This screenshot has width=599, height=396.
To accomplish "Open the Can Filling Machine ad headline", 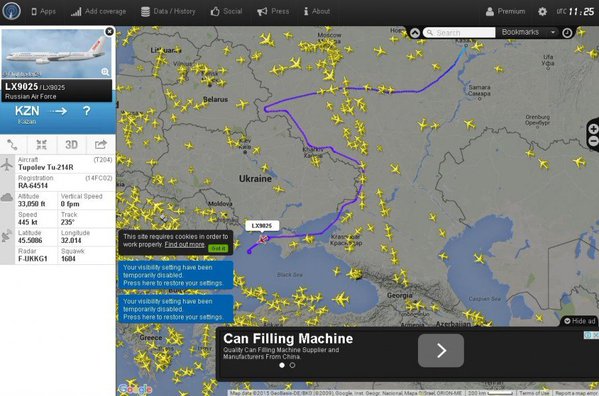I will (288, 339).
